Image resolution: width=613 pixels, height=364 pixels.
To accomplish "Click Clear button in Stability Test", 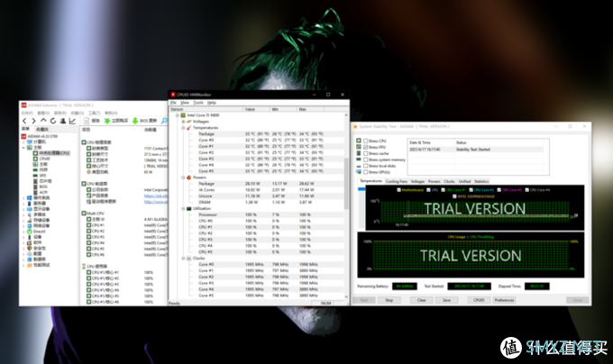I will click(422, 300).
